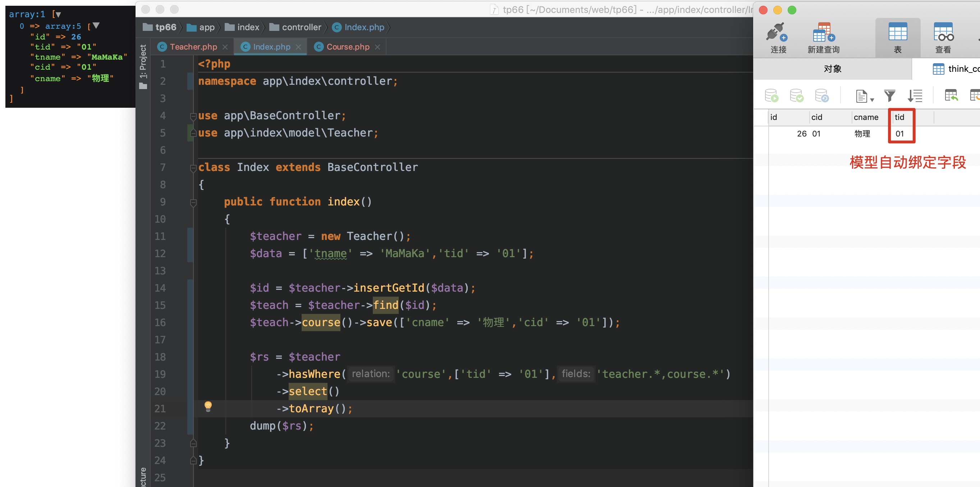
Task: Click the 连接 (Connection) toolbar icon
Action: (x=778, y=38)
